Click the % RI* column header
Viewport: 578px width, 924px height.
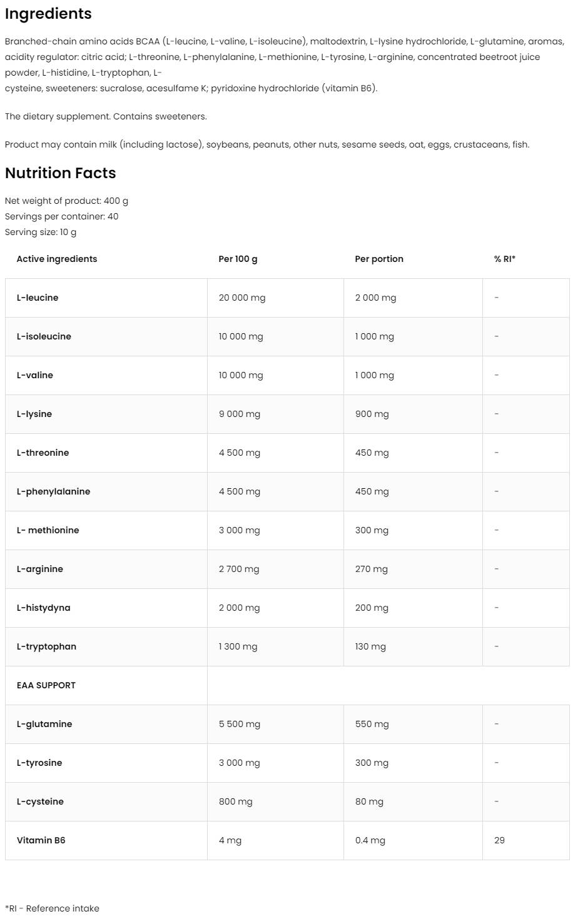[505, 259]
